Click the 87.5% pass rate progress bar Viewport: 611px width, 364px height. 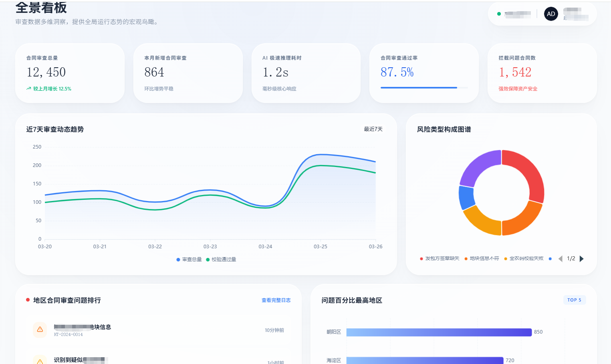[x=424, y=88]
